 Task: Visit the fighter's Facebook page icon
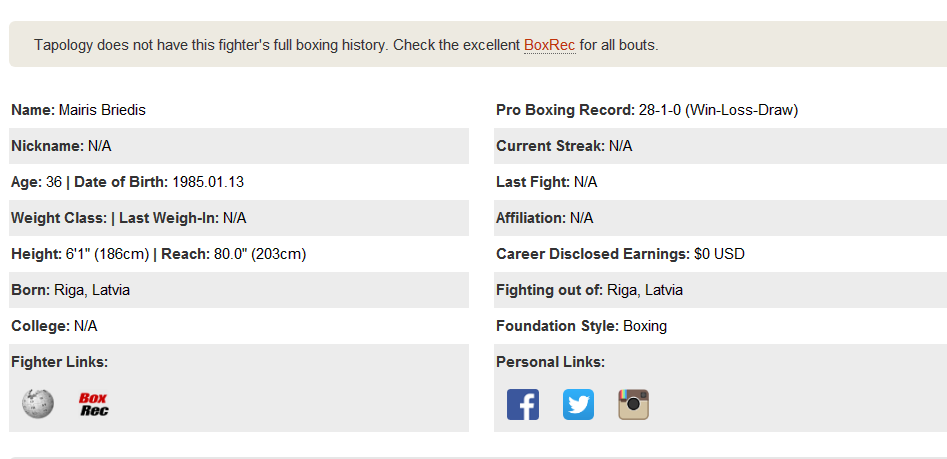[x=523, y=405]
